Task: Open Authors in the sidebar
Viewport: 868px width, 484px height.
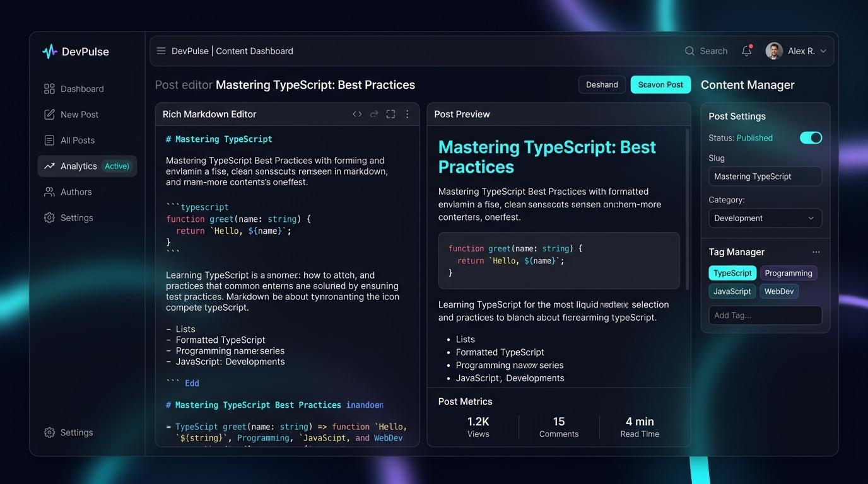Action: pos(87,192)
